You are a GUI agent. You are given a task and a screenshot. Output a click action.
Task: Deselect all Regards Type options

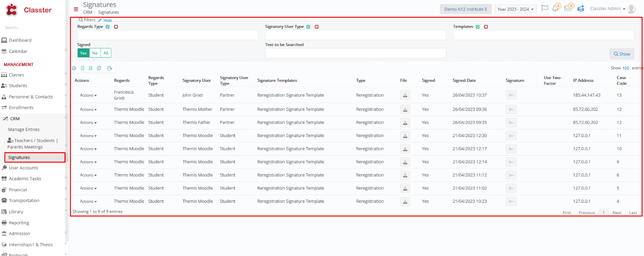pyautogui.click(x=116, y=27)
